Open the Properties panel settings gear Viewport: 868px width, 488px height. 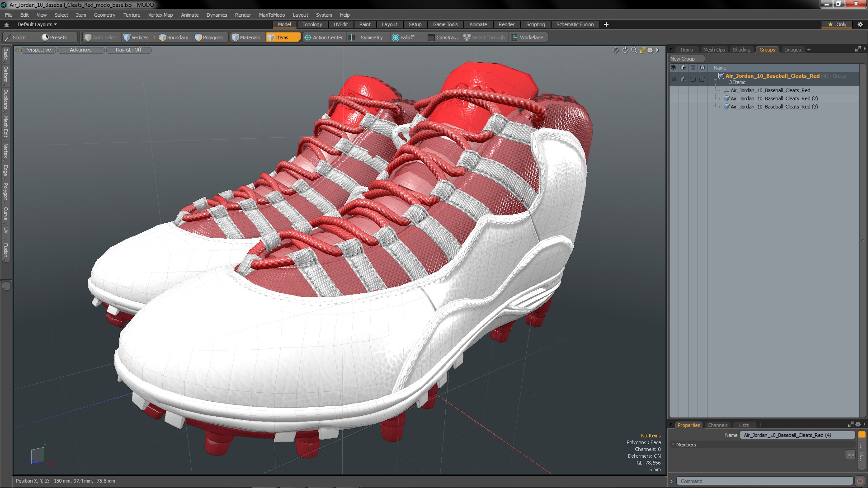[858, 425]
